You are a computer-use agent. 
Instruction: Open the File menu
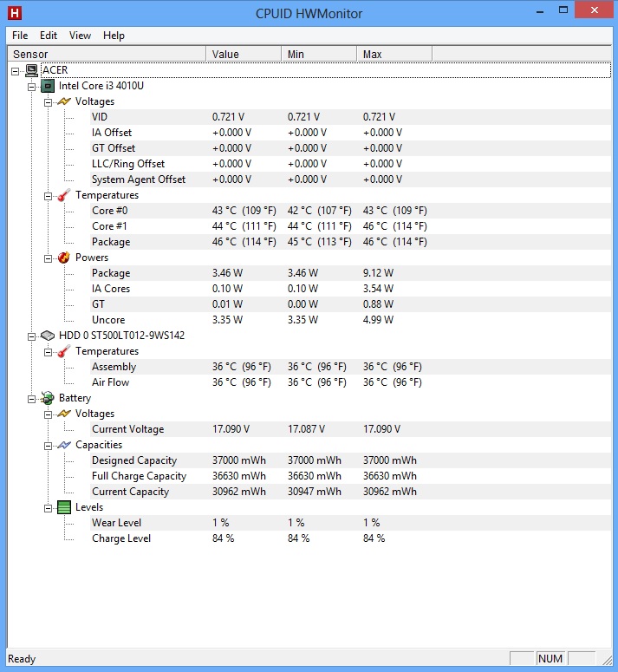click(20, 36)
